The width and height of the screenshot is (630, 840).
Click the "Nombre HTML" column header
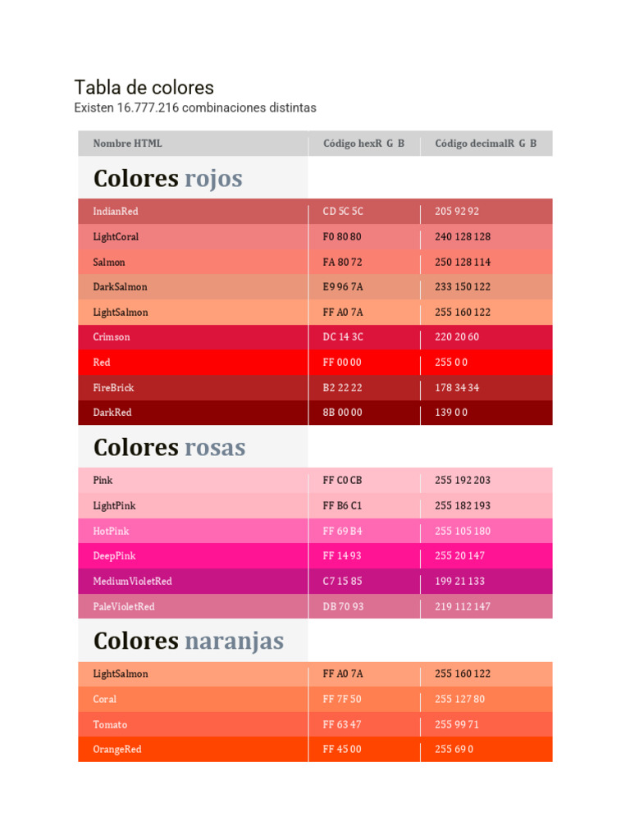[127, 144]
